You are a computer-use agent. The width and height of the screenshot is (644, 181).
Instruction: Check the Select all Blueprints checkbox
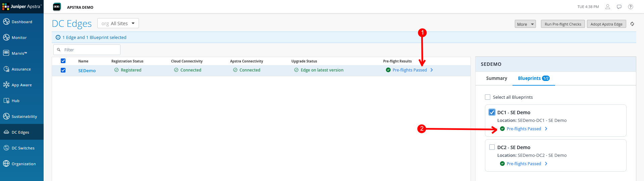point(488,97)
